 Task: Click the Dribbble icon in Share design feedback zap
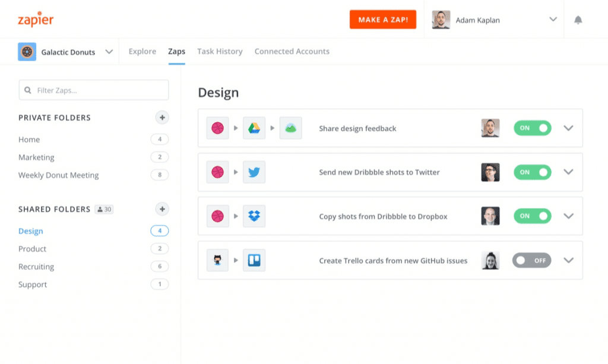217,128
